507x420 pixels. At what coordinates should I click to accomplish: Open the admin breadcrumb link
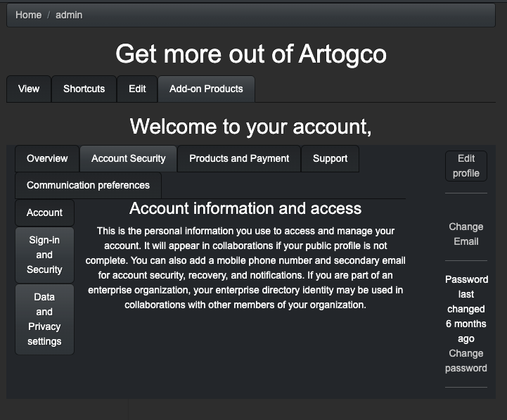69,15
